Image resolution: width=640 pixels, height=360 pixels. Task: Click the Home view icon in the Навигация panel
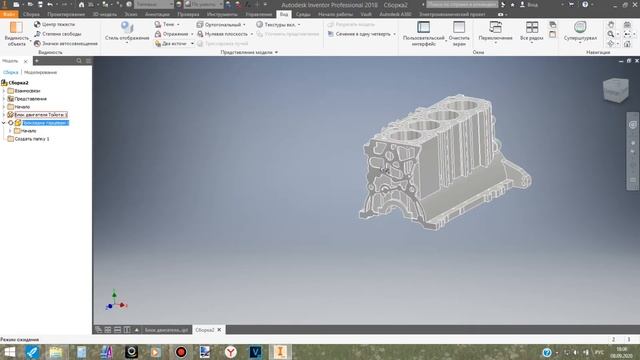click(x=627, y=43)
